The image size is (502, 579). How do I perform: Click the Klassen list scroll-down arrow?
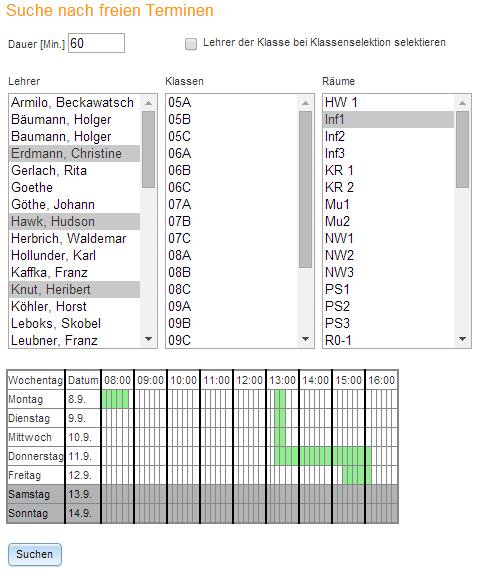(305, 339)
